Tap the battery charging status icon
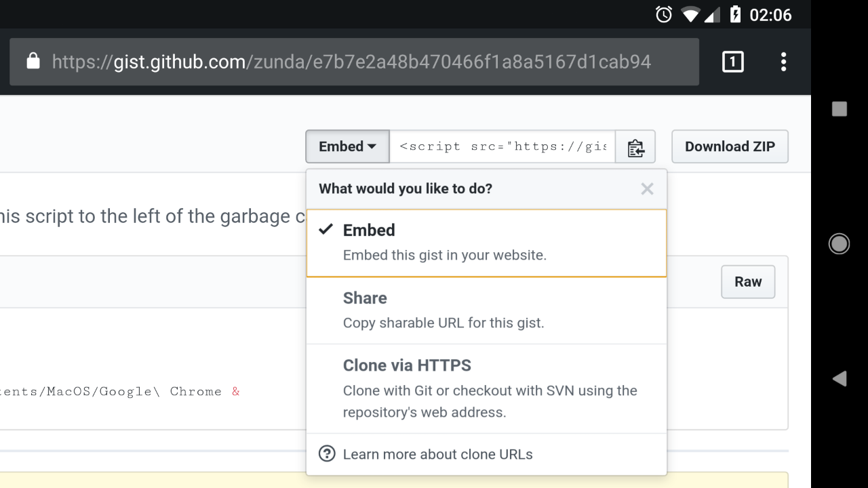This screenshot has width=868, height=488. (735, 14)
